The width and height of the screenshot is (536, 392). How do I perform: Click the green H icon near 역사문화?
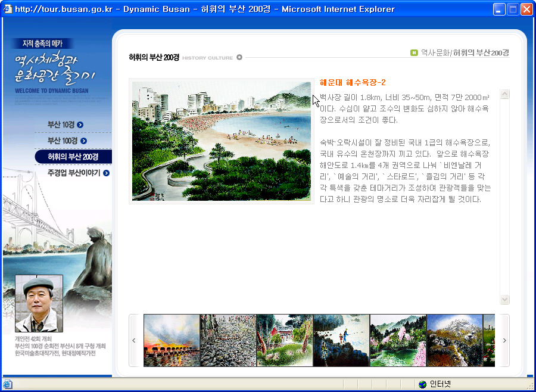pos(414,52)
